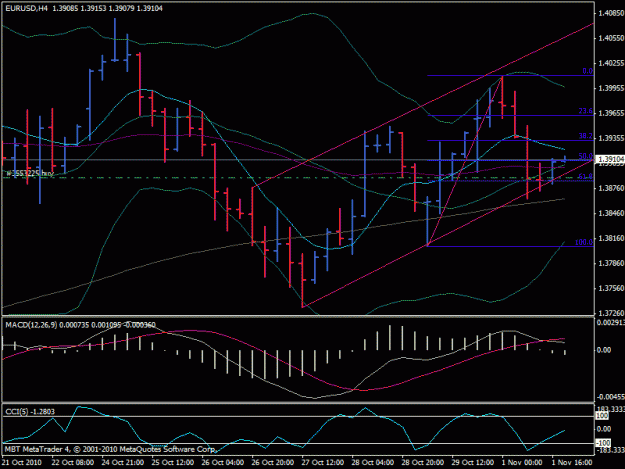Click the 1.38160 price axis label
The height and width of the screenshot is (469, 625).
point(611,238)
